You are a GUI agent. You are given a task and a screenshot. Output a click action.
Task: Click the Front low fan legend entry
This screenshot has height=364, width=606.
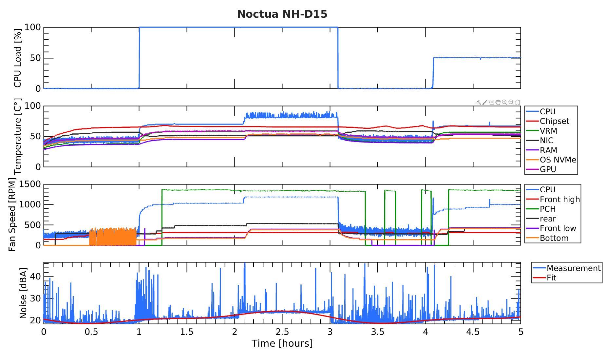(551, 228)
